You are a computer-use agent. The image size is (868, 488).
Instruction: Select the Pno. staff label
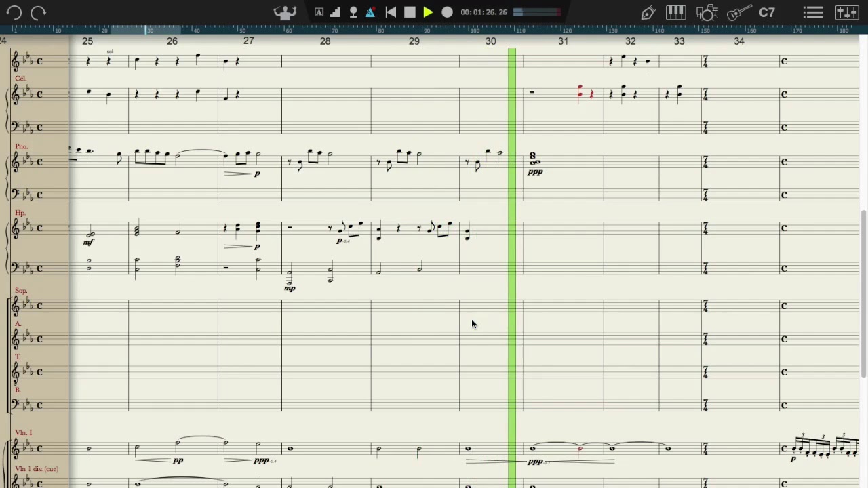pos(21,146)
